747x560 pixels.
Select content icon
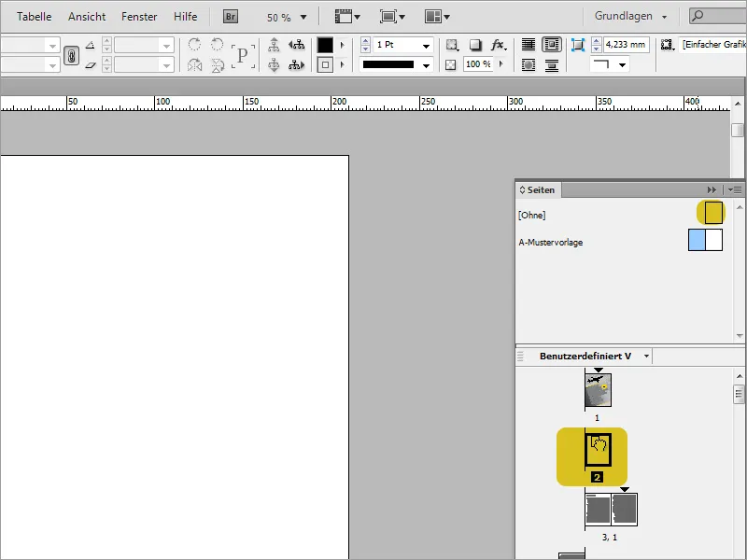point(274,64)
